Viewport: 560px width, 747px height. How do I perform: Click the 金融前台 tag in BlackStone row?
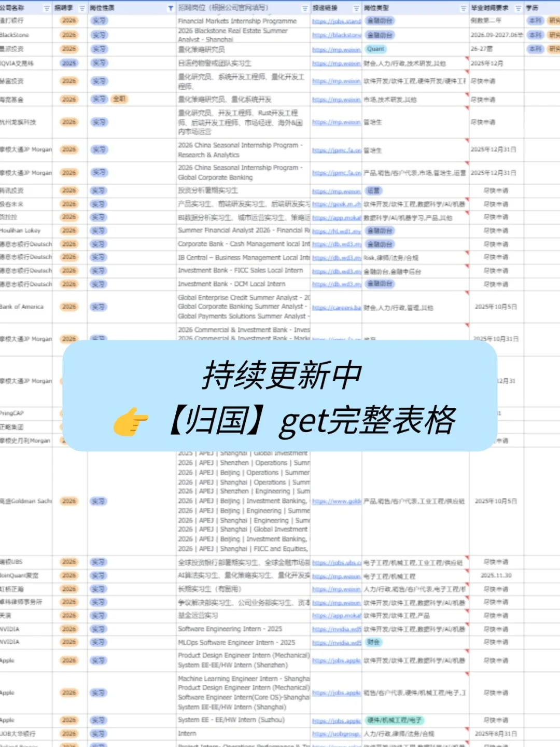tap(380, 35)
